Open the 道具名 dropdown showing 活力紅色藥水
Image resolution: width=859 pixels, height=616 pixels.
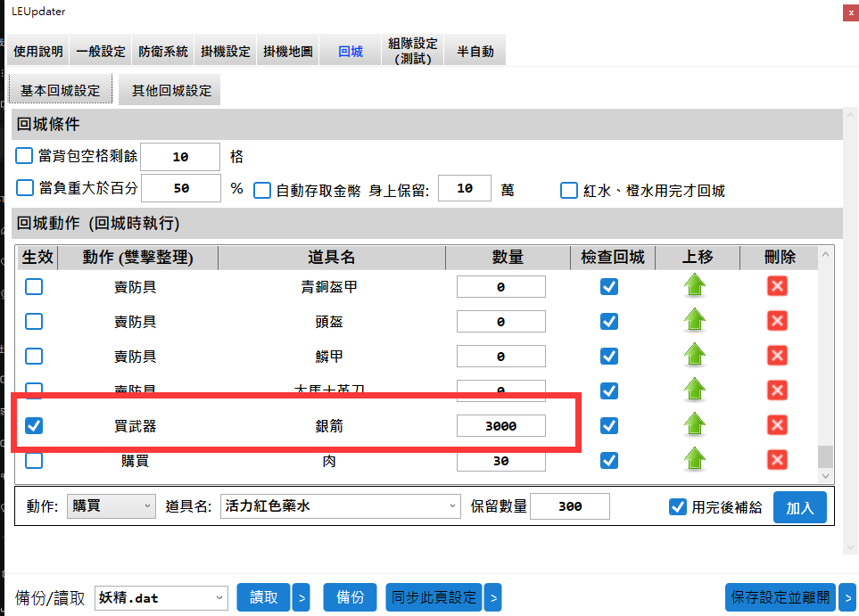(x=340, y=506)
